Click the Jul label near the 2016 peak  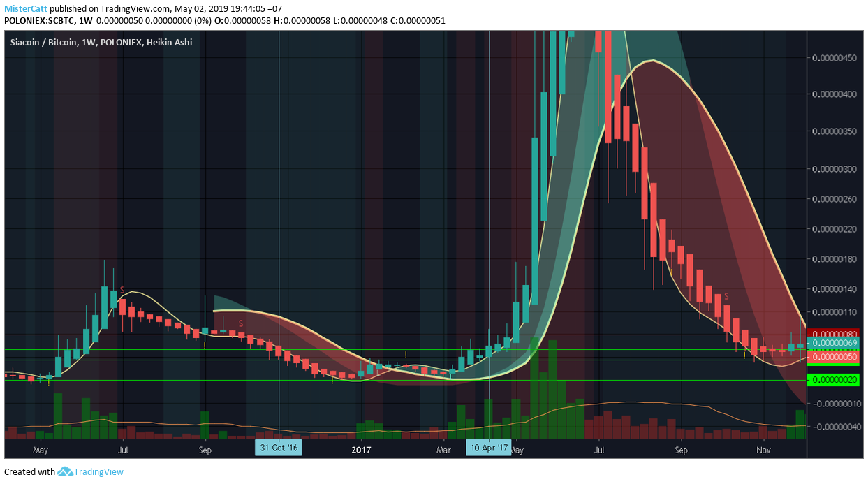pos(123,450)
